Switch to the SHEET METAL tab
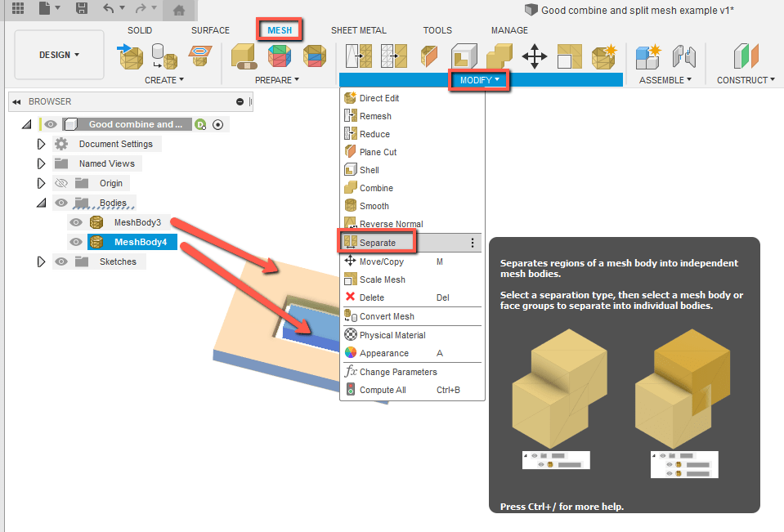Screen dimensions: 784x532 (359, 29)
